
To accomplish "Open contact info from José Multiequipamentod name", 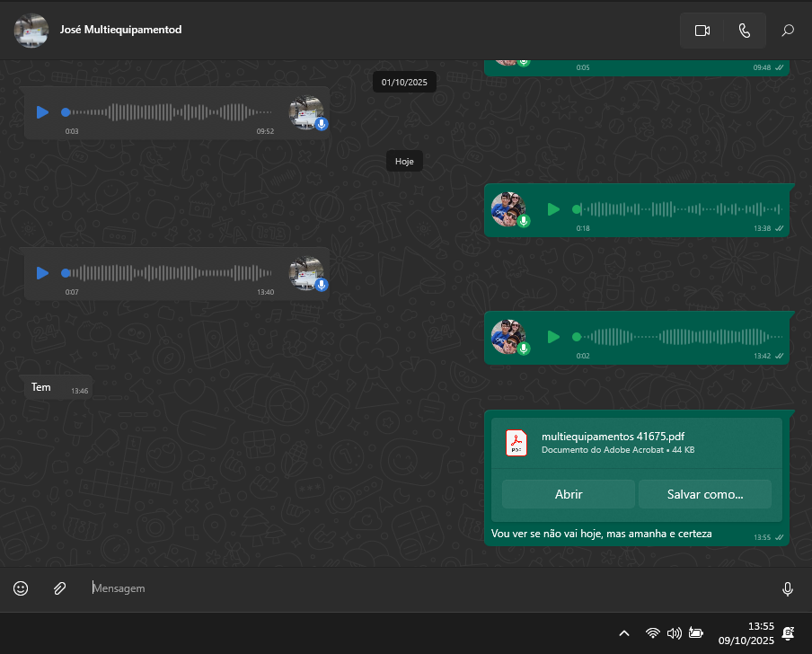I will [120, 30].
